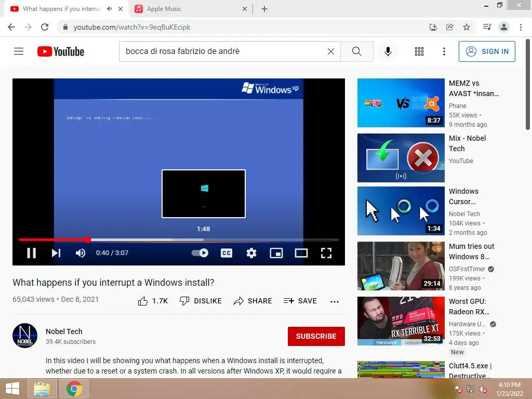Click the install app icon in address bar
The image size is (532, 399).
(433, 27)
